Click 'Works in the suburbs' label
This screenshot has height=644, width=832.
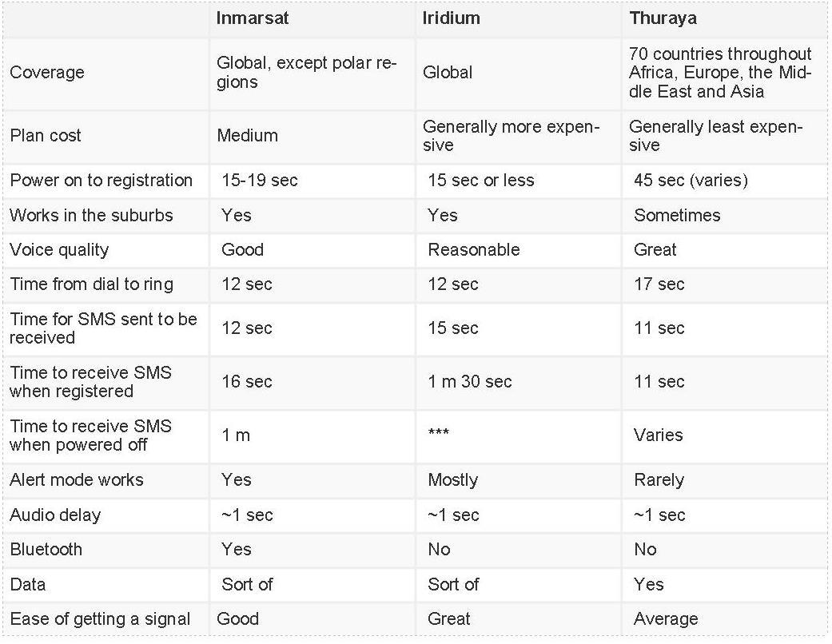[x=91, y=216]
